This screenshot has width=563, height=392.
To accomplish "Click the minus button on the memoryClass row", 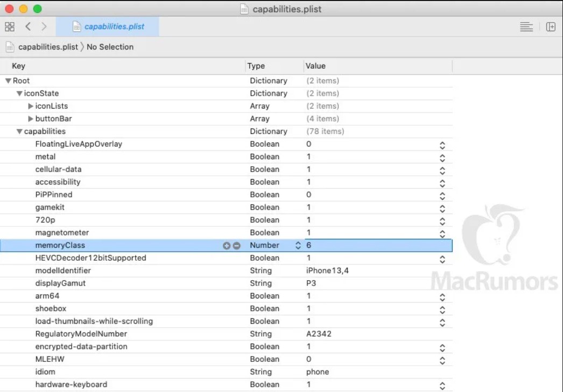I will pos(236,246).
